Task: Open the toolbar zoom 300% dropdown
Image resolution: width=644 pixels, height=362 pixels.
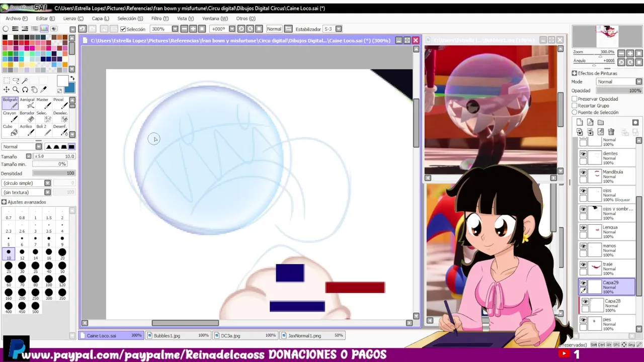Action: click(175, 29)
